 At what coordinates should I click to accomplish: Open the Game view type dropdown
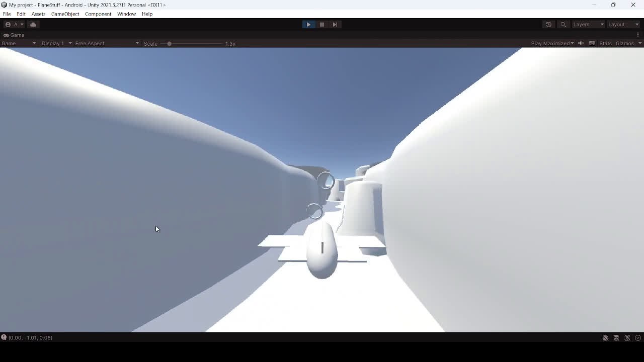(19, 44)
